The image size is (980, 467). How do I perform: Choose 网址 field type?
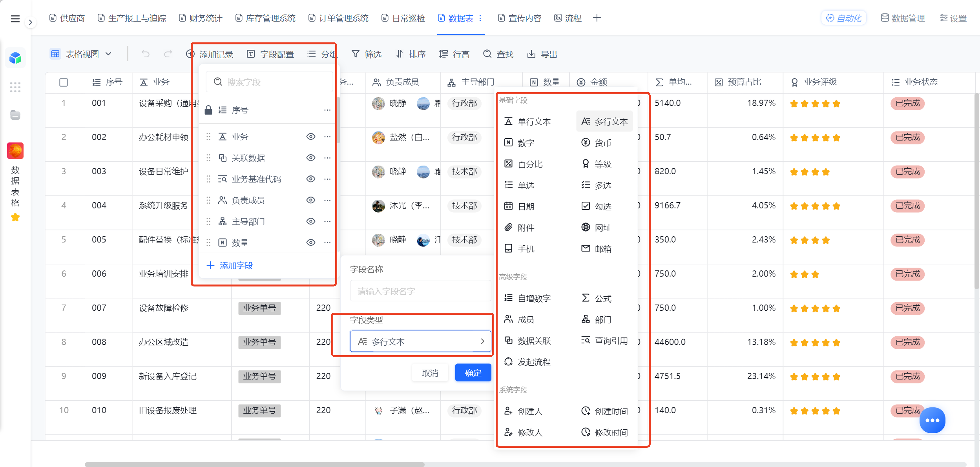click(x=597, y=228)
